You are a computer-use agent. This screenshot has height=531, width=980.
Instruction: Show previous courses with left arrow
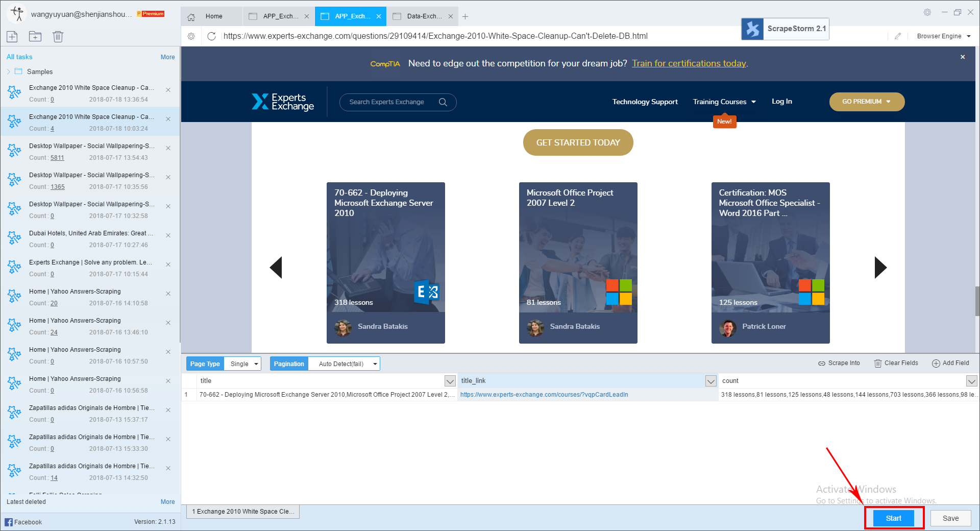pyautogui.click(x=276, y=268)
